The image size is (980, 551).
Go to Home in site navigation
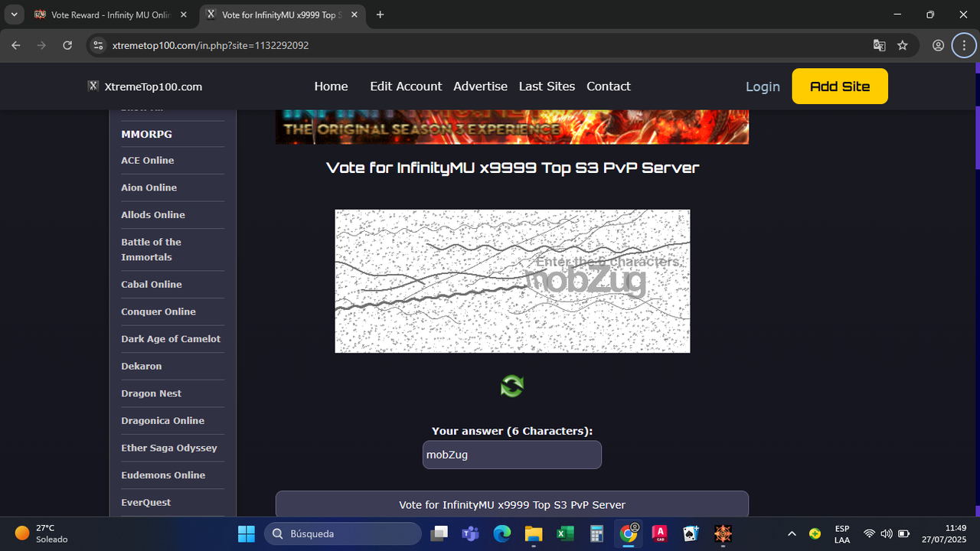331,86
